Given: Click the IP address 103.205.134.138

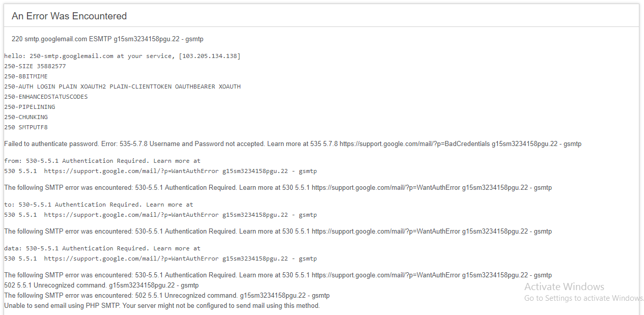Looking at the screenshot, I should pos(209,56).
